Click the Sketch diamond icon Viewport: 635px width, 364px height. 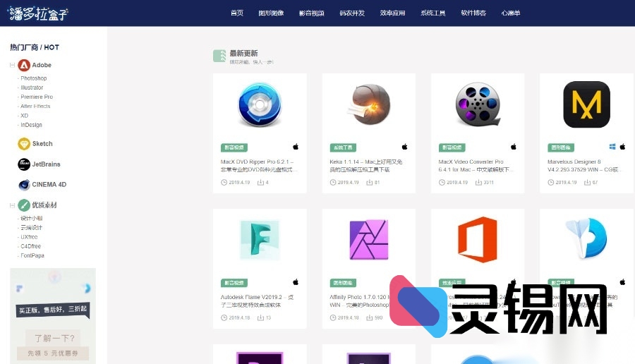[24, 144]
